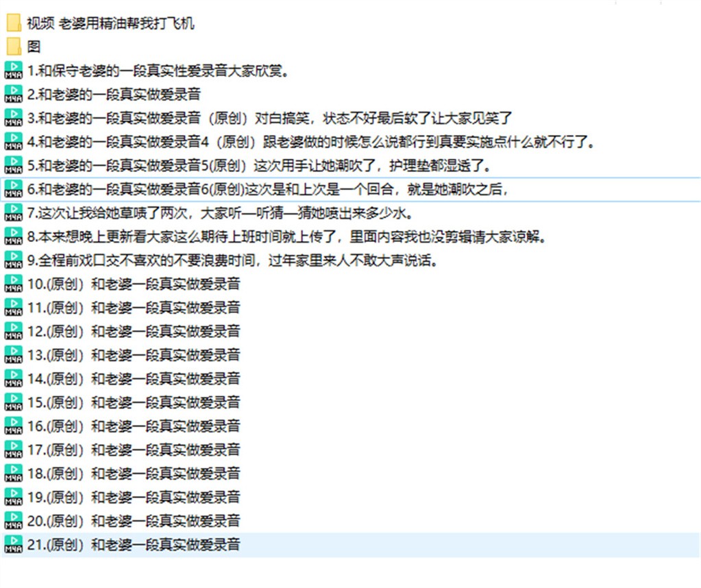Select the audio file numbered 16
701x588 pixels.
[x=123, y=426]
